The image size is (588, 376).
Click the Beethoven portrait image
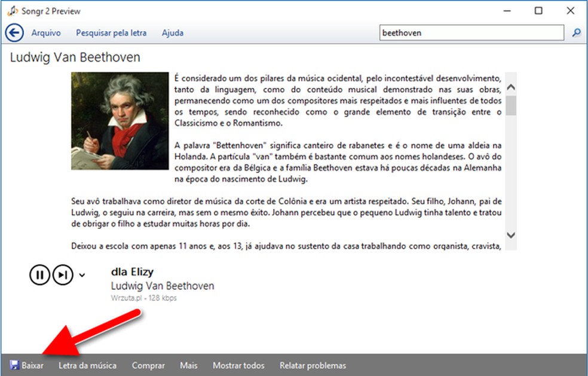120,121
